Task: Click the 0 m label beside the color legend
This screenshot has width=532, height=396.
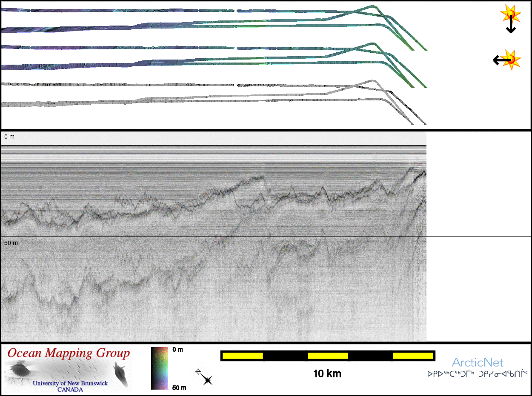Action: coord(177,350)
